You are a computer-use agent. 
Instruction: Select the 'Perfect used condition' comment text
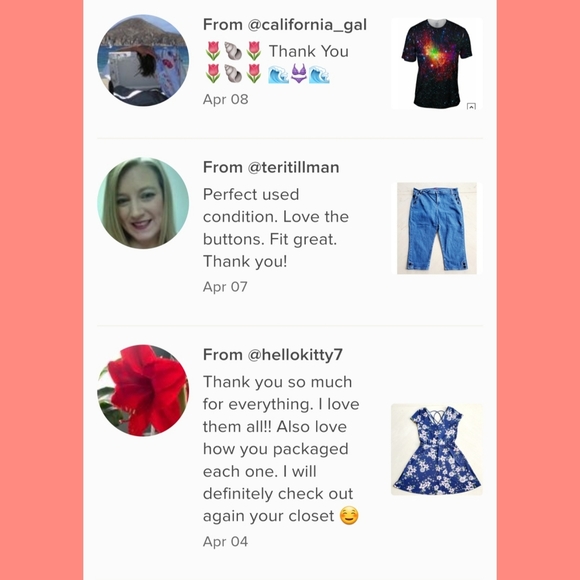(x=276, y=228)
